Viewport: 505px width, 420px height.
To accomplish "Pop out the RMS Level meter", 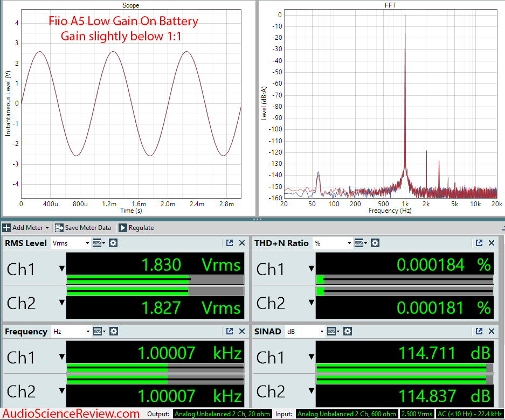I will 230,243.
